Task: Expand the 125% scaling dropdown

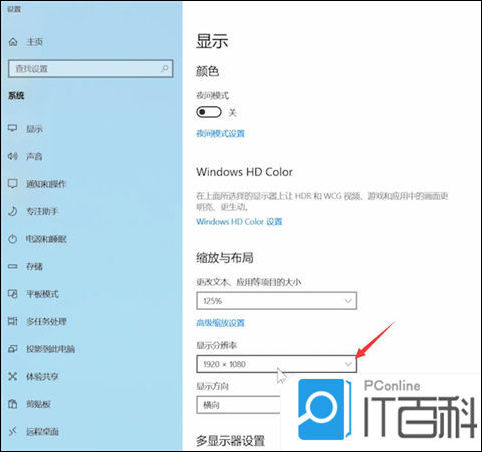Action: [276, 301]
